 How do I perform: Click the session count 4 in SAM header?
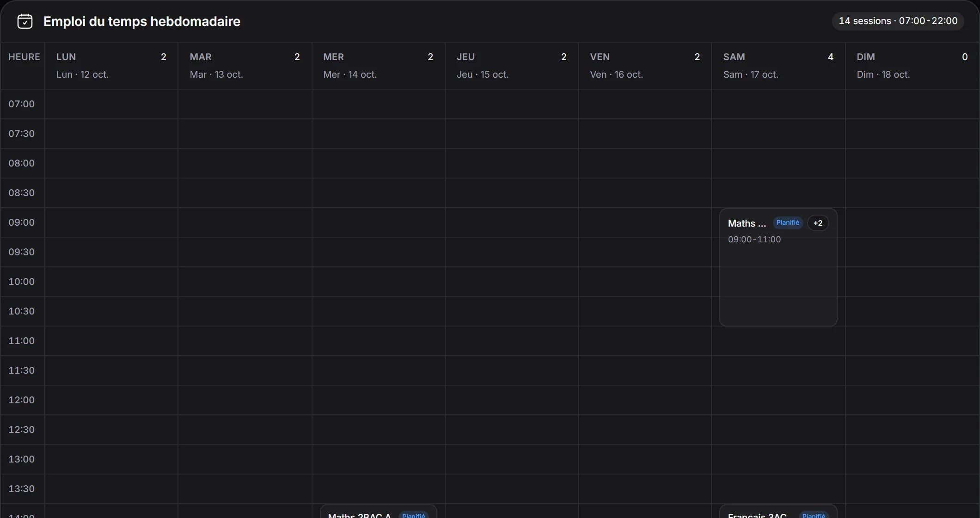pos(831,57)
